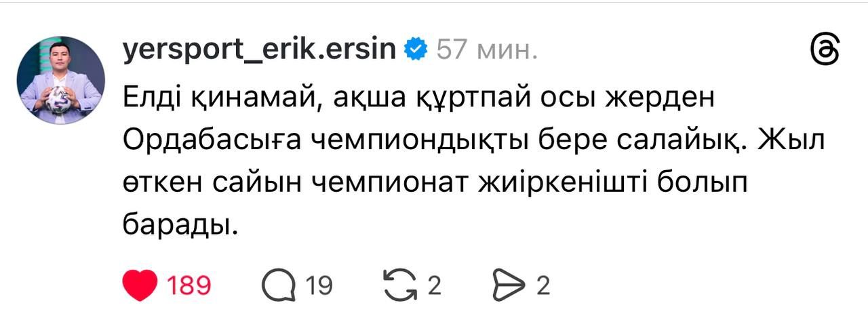Image resolution: width=868 pixels, height=322 pixels.
Task: Like the post with the heart icon
Action: tap(140, 285)
